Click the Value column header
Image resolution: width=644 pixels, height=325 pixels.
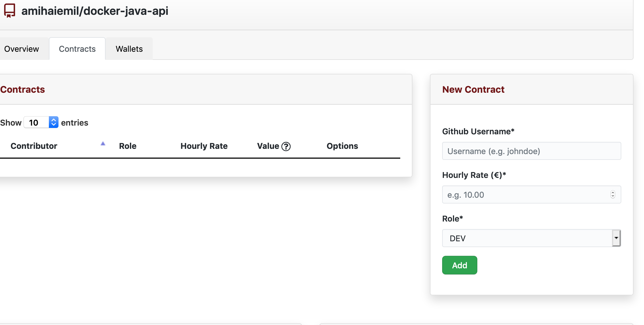click(x=268, y=146)
